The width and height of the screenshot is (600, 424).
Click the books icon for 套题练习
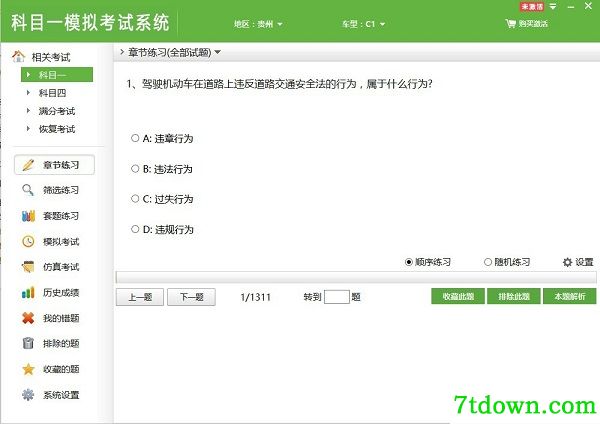(28, 216)
